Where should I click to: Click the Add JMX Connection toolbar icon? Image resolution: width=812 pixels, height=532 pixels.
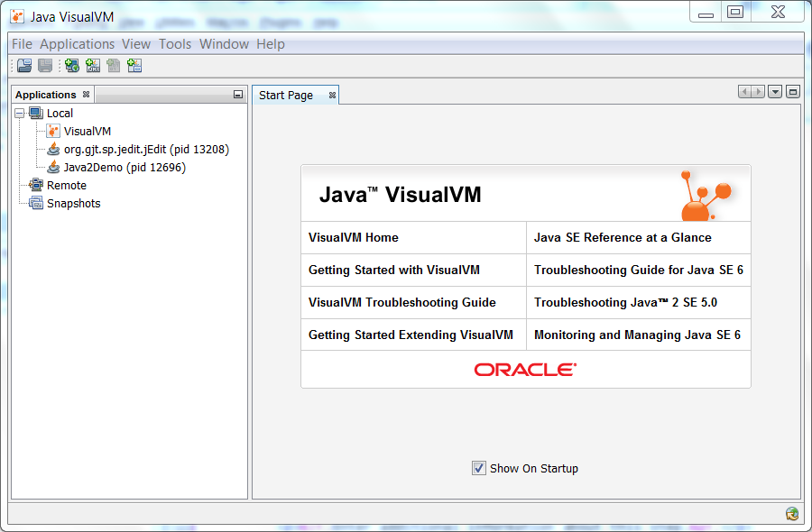[93, 65]
